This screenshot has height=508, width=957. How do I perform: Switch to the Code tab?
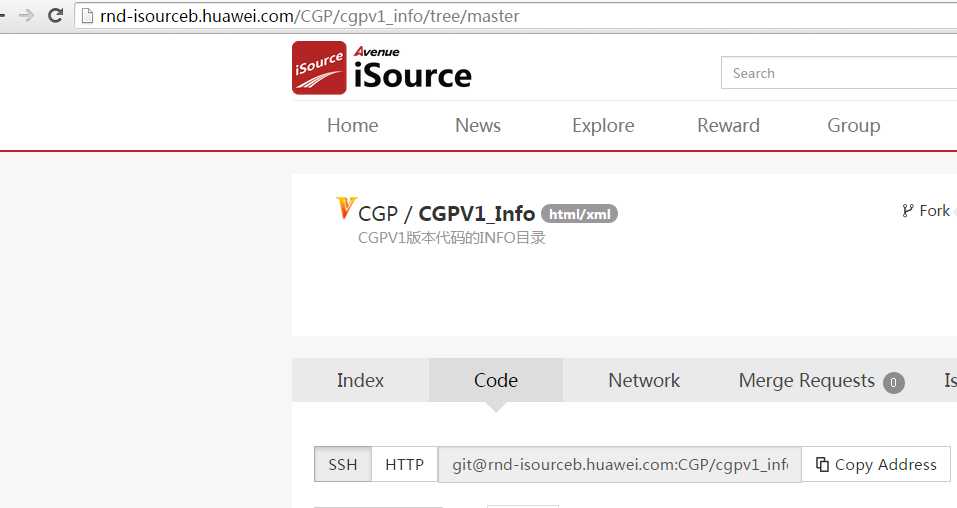[496, 380]
